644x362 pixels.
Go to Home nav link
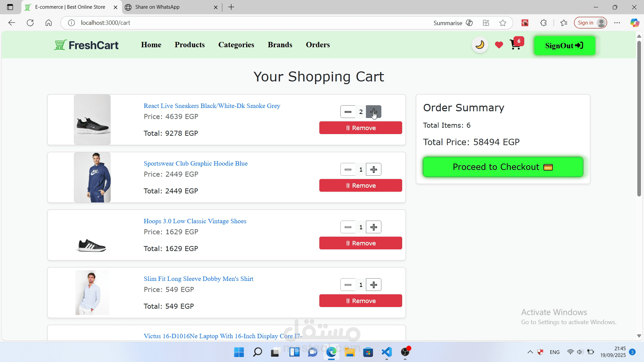(x=151, y=45)
